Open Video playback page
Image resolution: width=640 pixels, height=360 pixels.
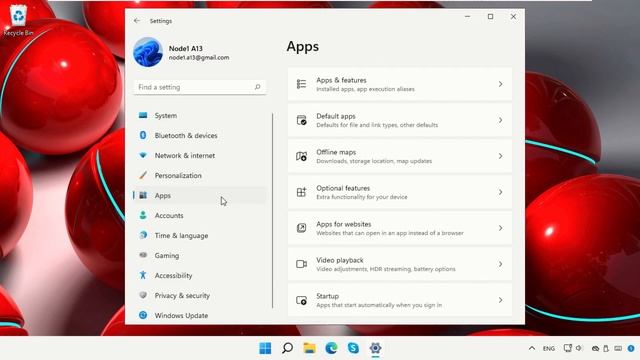400,264
